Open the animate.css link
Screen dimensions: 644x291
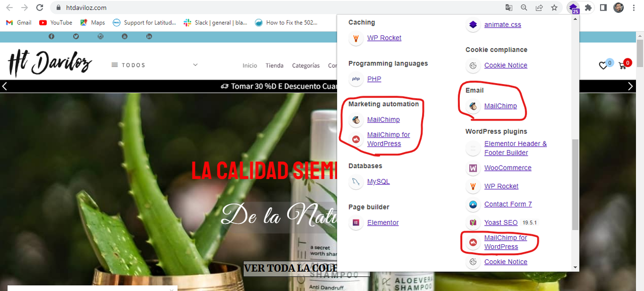(503, 25)
